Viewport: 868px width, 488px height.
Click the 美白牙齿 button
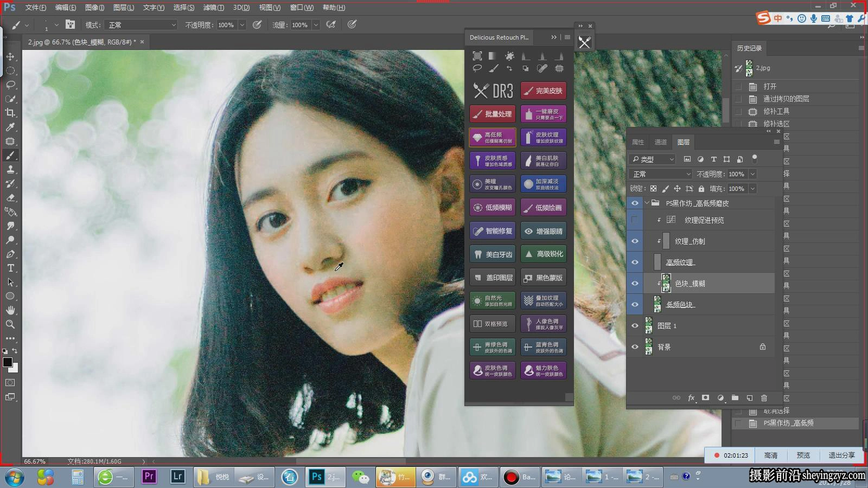coord(493,254)
